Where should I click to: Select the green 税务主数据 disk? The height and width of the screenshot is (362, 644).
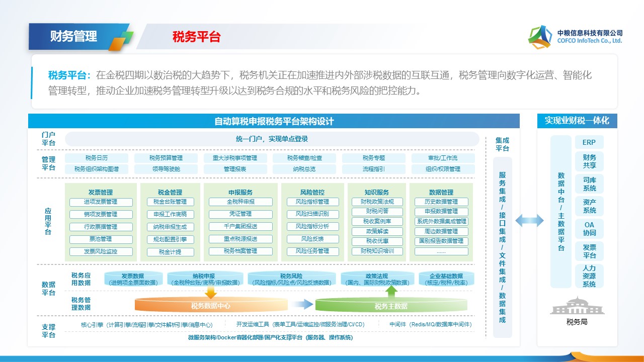pos(391,306)
